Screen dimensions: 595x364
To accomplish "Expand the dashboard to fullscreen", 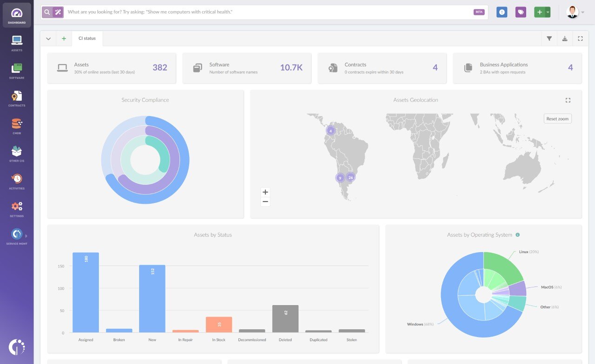I will tap(580, 39).
